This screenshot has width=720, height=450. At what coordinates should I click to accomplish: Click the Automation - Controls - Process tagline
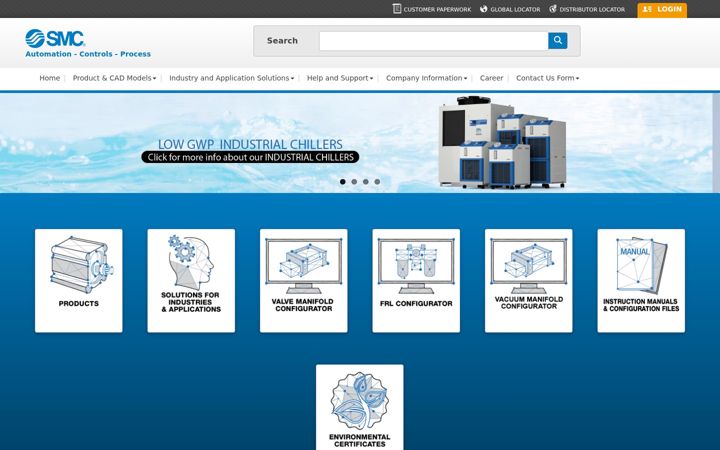click(88, 54)
